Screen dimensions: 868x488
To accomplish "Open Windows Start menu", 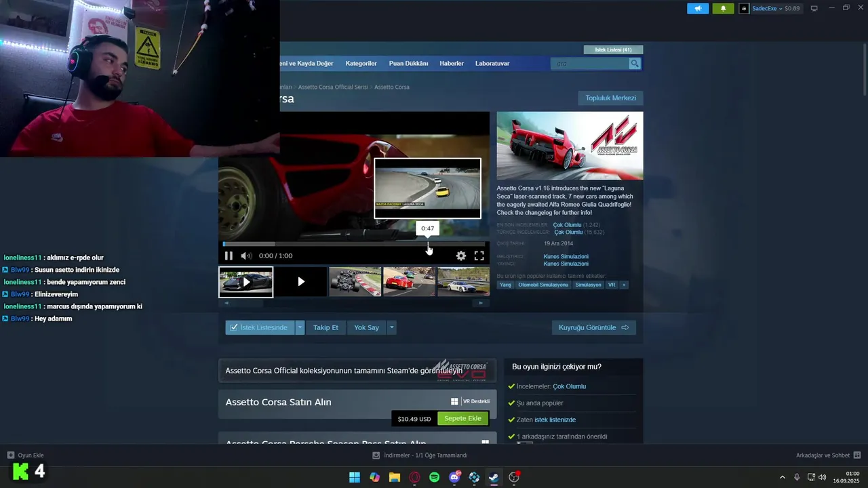I will coord(355,477).
